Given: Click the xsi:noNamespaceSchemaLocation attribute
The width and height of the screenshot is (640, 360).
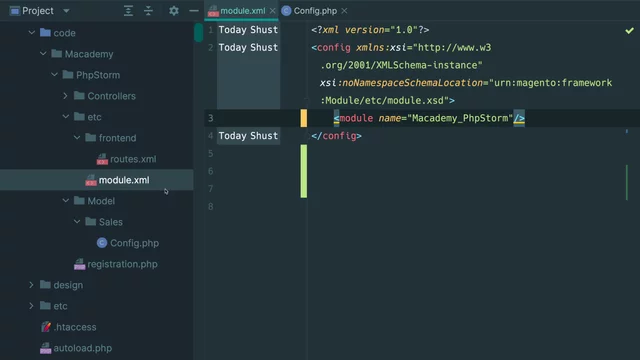Looking at the screenshot, I should [x=401, y=83].
